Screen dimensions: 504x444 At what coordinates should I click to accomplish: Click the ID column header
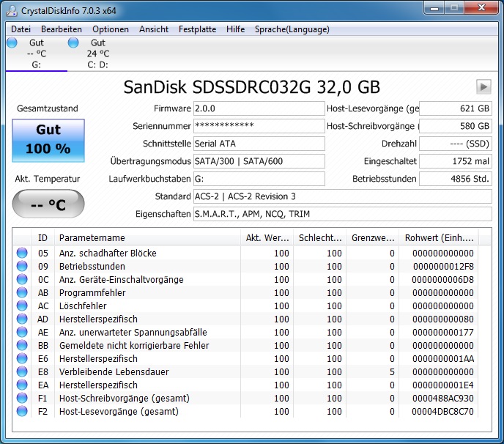pos(42,238)
